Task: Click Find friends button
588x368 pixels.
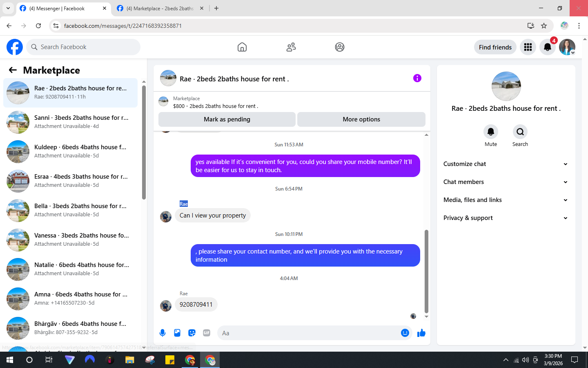Action: (495, 47)
